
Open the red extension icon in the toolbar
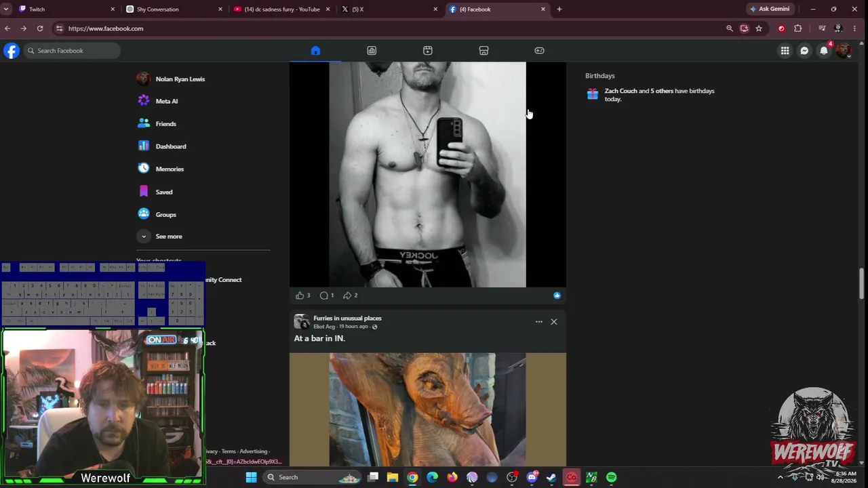[781, 28]
